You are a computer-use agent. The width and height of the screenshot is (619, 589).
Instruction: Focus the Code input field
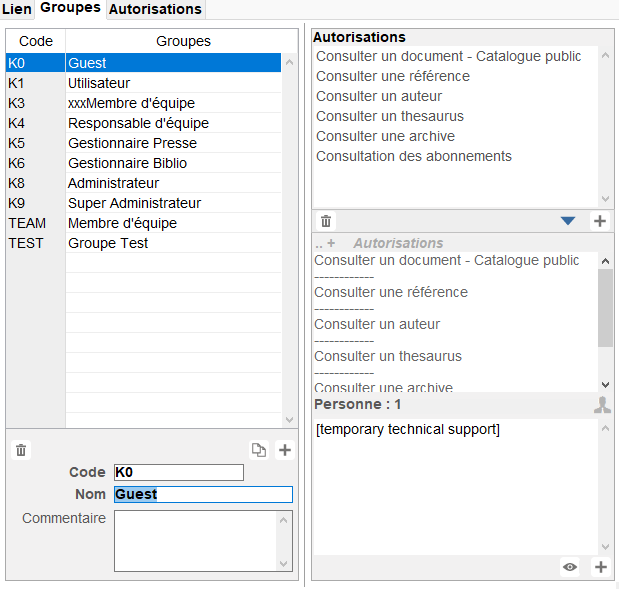179,473
